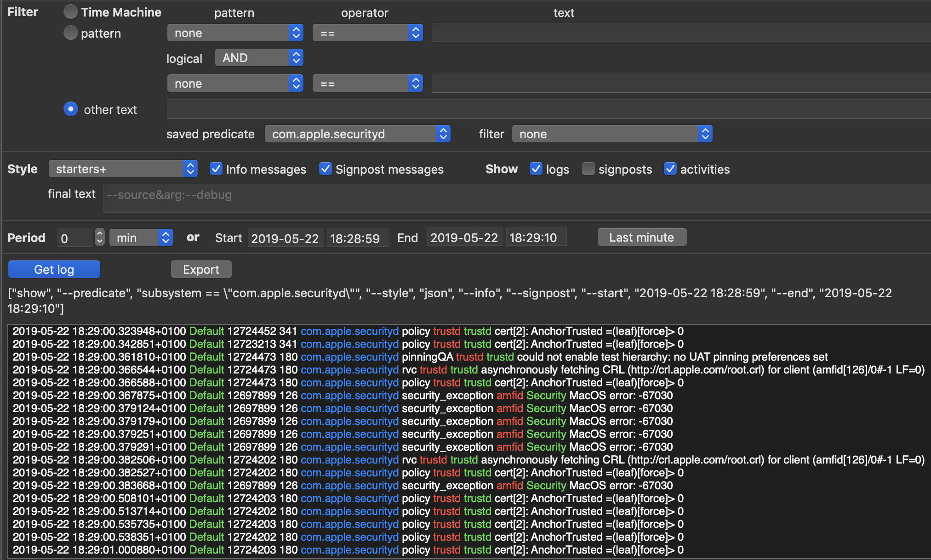Open the first pattern 'none' dropdown
Viewport: 931px width, 560px height.
[x=235, y=33]
